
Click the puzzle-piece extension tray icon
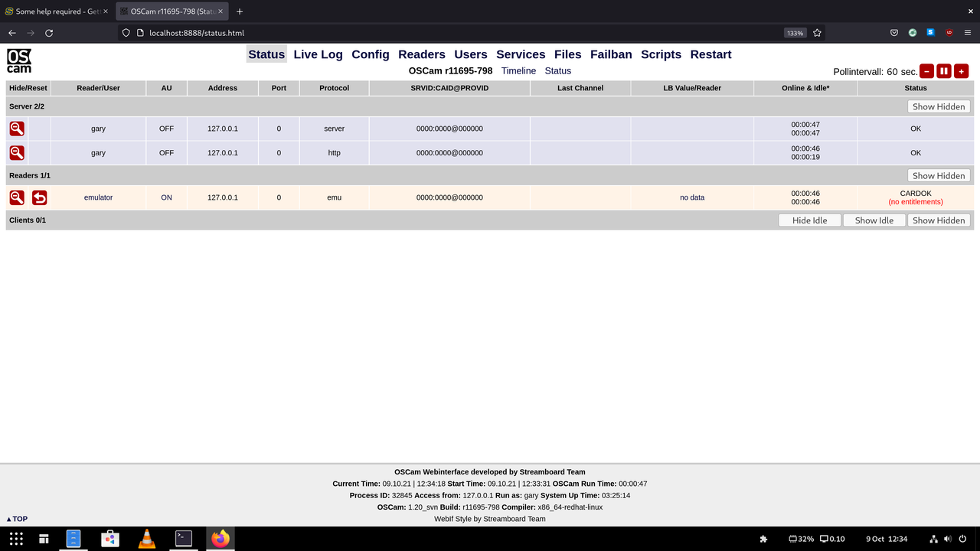pyautogui.click(x=763, y=539)
